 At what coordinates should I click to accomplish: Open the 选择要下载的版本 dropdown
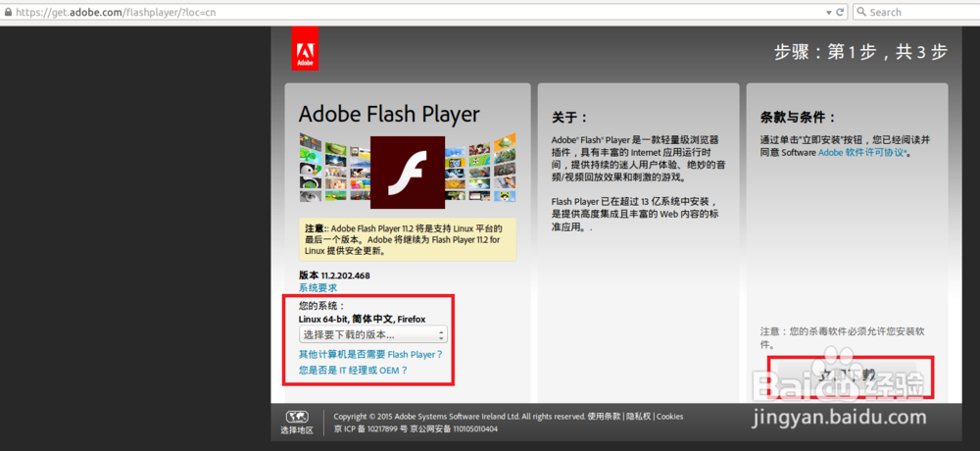[x=373, y=334]
